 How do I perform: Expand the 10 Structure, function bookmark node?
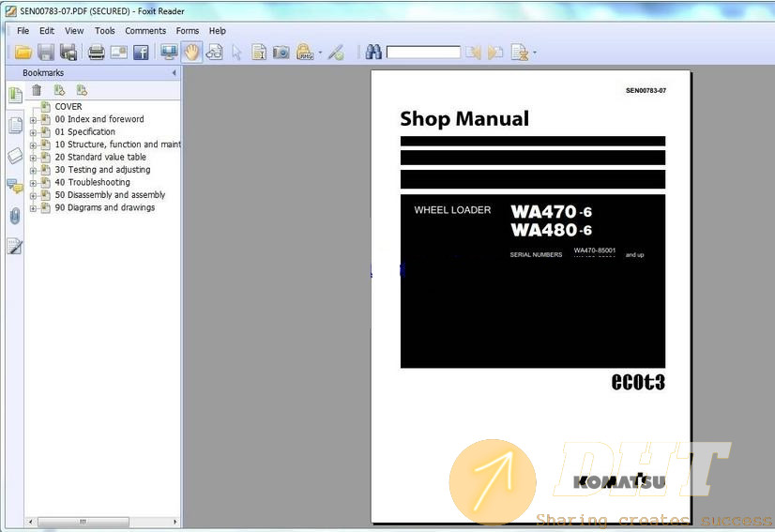click(33, 145)
